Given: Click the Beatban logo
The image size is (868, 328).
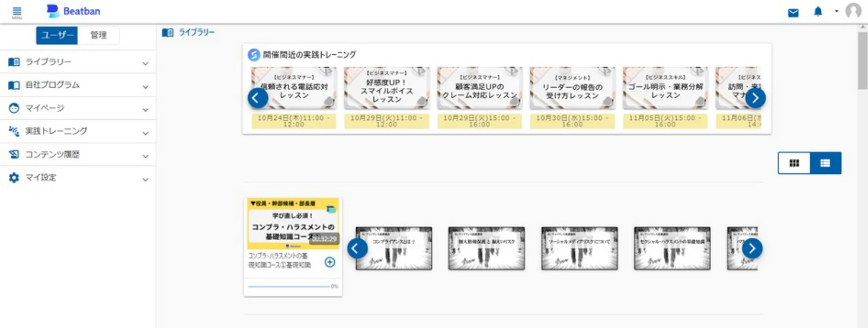Looking at the screenshot, I should click(x=73, y=11).
